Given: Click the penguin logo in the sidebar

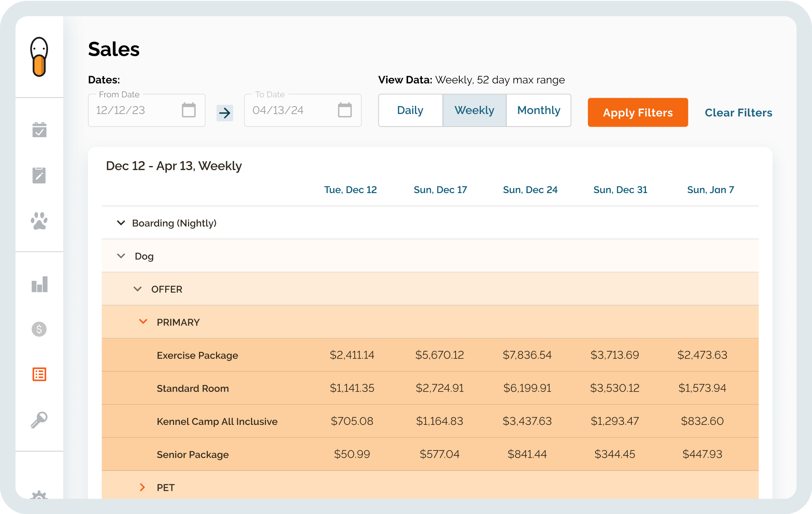Looking at the screenshot, I should 39,57.
